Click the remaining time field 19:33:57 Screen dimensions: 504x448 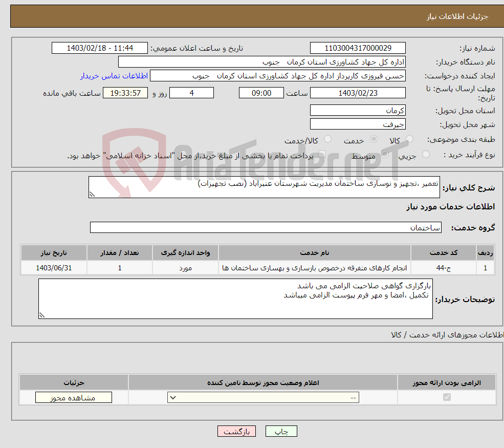(125, 93)
